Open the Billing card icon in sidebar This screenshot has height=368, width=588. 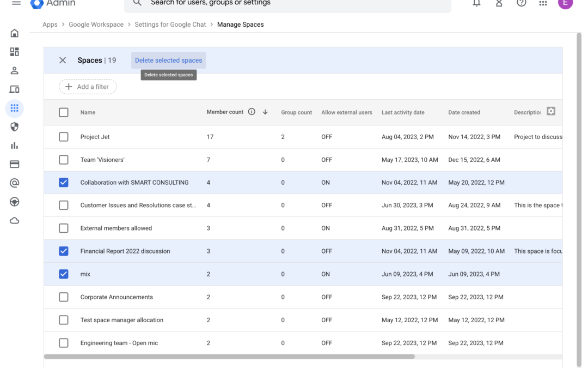tap(14, 164)
